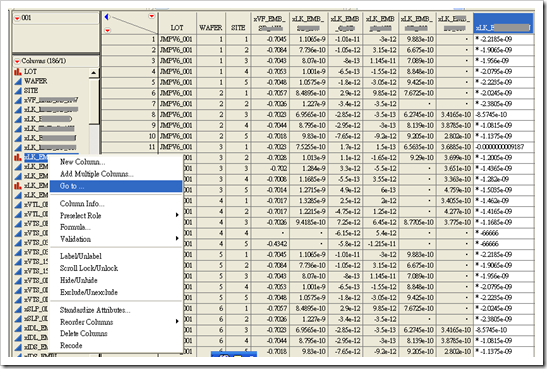Click the cell with value 7.5255e-10
This screenshot has height=369, width=547.
308,147
